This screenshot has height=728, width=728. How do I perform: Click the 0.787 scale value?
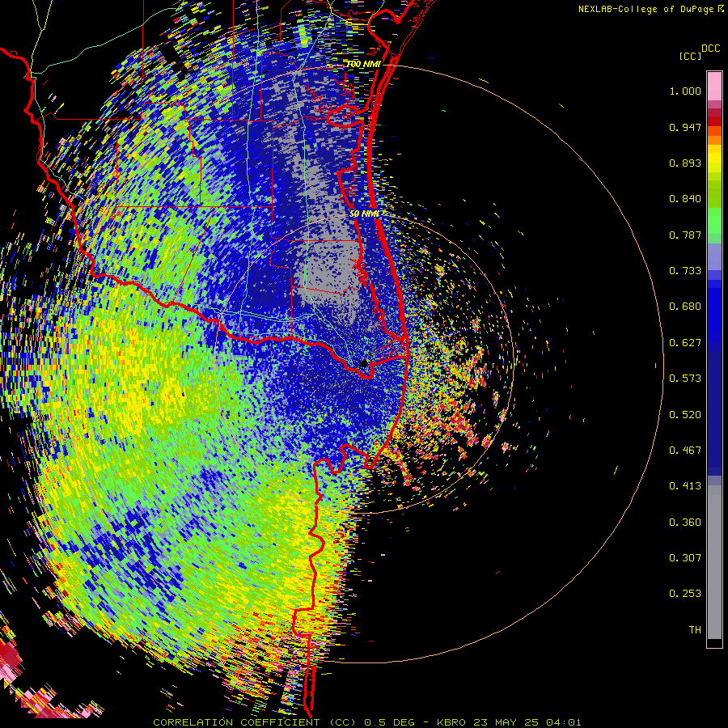[x=685, y=235]
